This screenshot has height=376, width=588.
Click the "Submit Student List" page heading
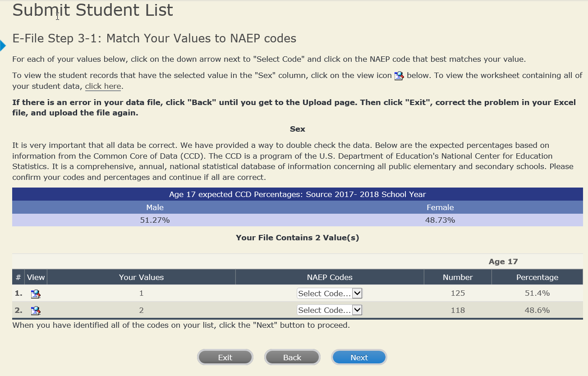click(93, 10)
